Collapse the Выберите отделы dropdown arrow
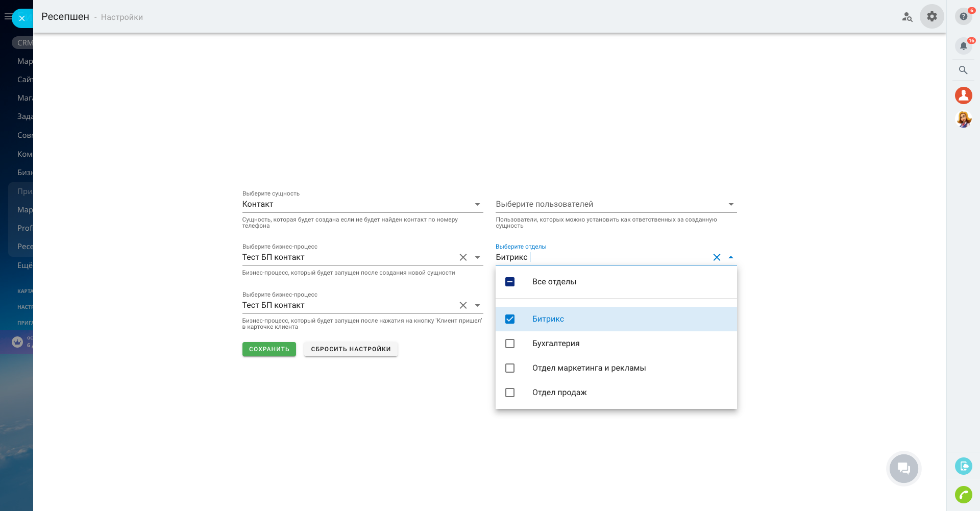 (x=731, y=257)
